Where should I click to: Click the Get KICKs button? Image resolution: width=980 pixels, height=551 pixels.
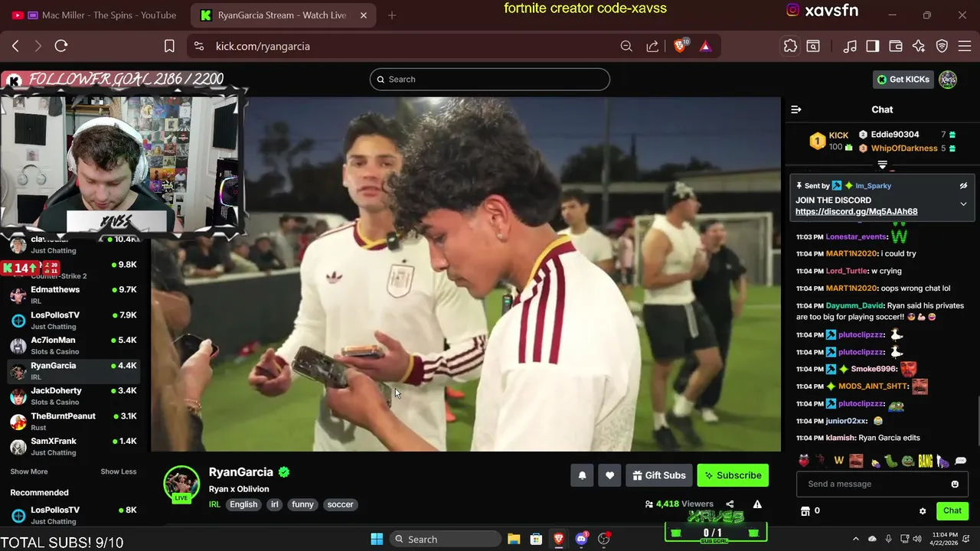click(x=903, y=80)
